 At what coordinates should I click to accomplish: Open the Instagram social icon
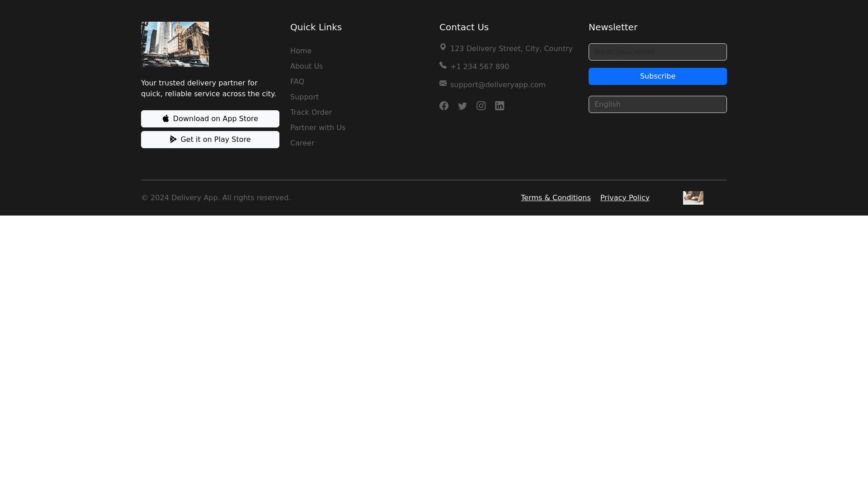[481, 106]
